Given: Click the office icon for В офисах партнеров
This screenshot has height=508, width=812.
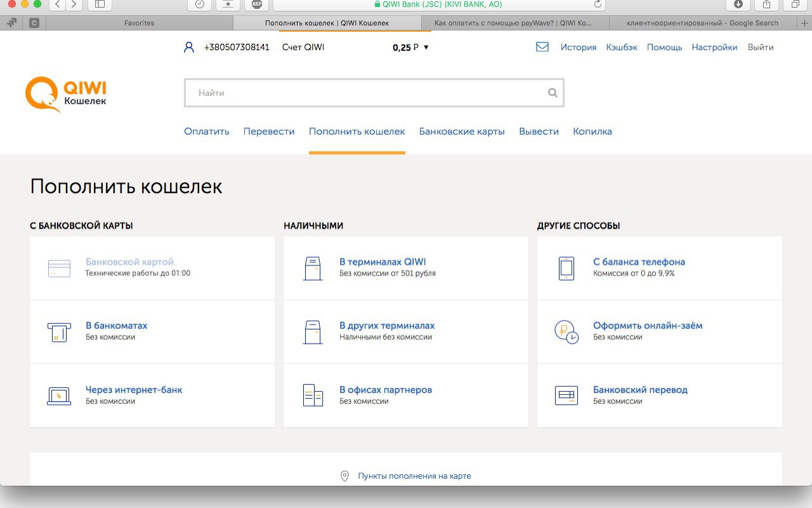Looking at the screenshot, I should pyautogui.click(x=313, y=396).
